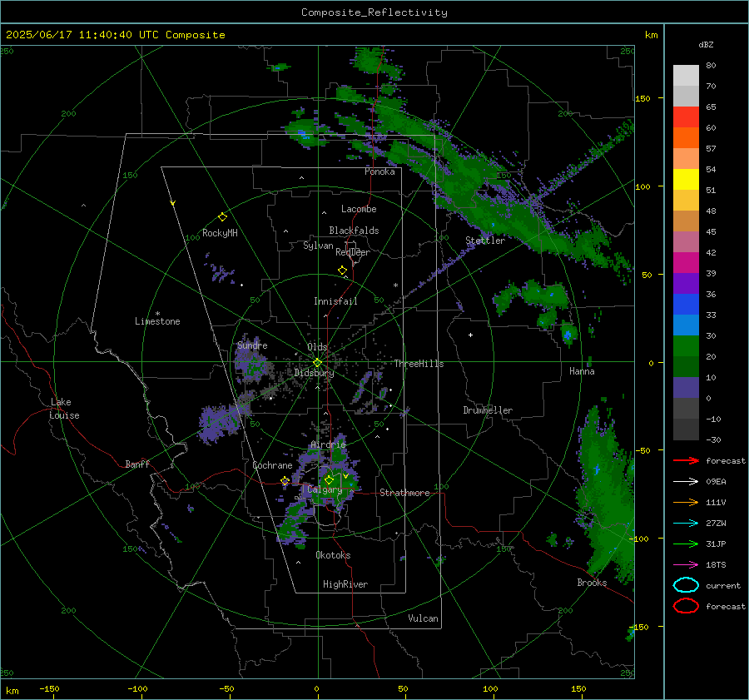Click the HighRiver label
This screenshot has height=700, width=749.
(x=345, y=584)
